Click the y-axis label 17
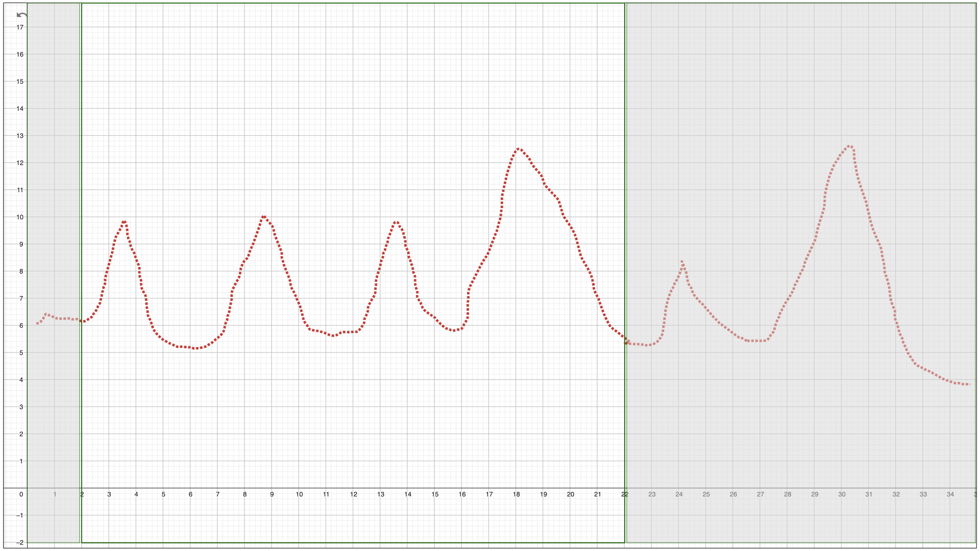This screenshot has height=551, width=980. pos(20,28)
